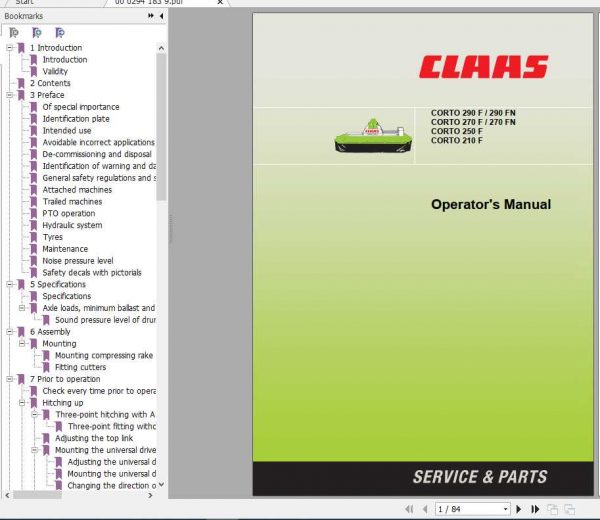Open Identification of warning bookmark

99,166
